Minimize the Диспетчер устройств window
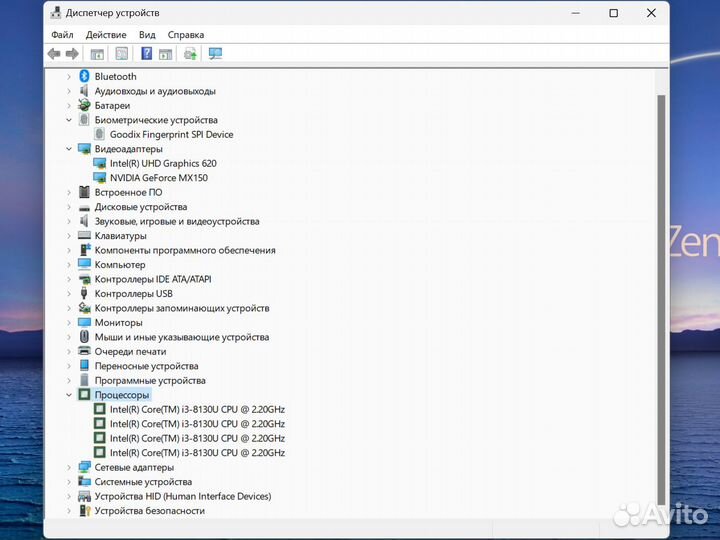Viewport: 720px width, 540px height. (576, 13)
